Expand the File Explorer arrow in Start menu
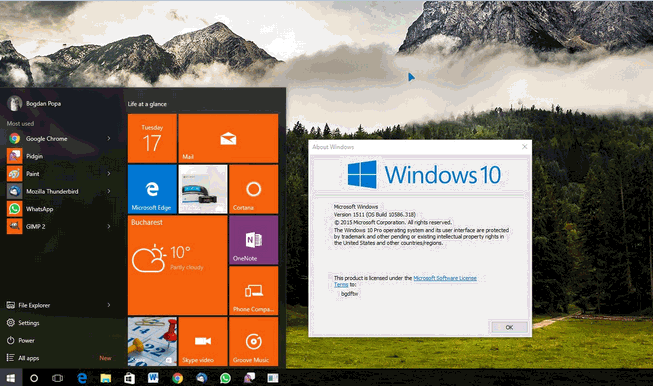 point(109,305)
